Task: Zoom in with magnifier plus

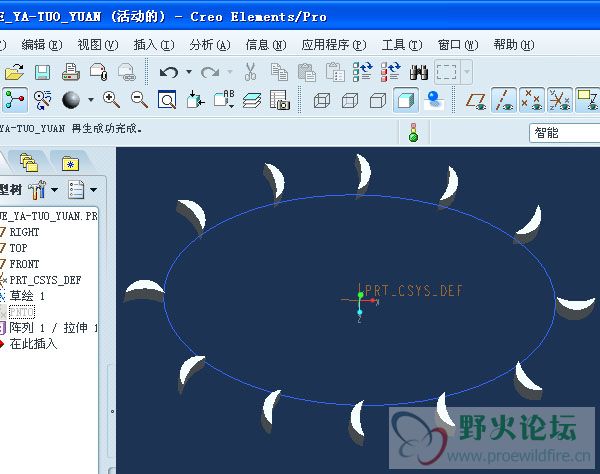Action: (111, 100)
